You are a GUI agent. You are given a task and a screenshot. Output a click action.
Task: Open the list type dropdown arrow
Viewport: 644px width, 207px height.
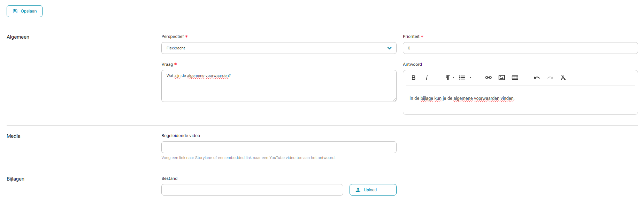470,78
